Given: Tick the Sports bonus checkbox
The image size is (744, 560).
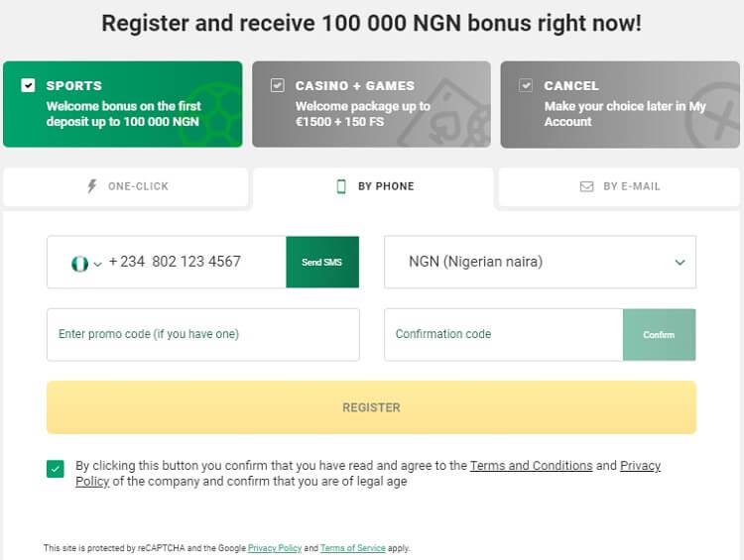Looking at the screenshot, I should 28,85.
